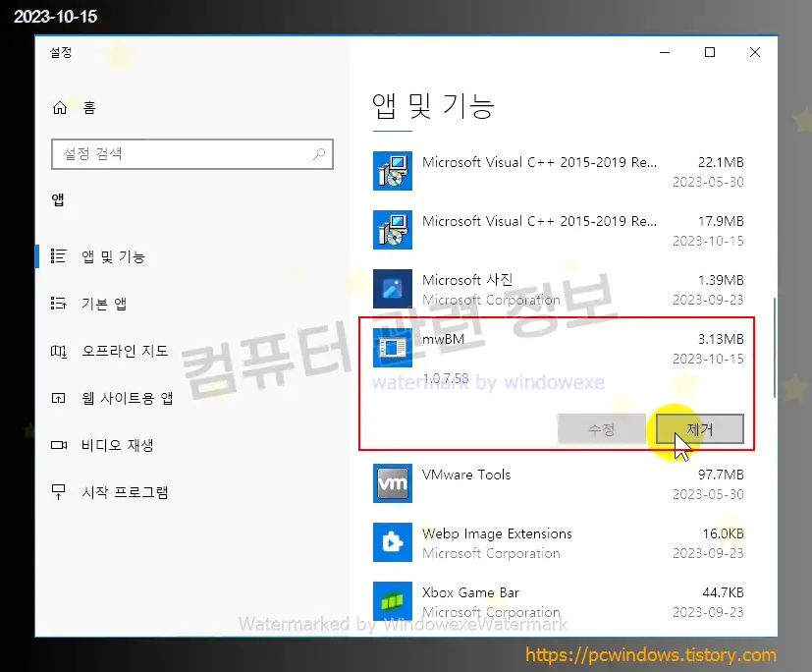Select the VMware Tools entry
This screenshot has height=672, width=812.
[559, 483]
